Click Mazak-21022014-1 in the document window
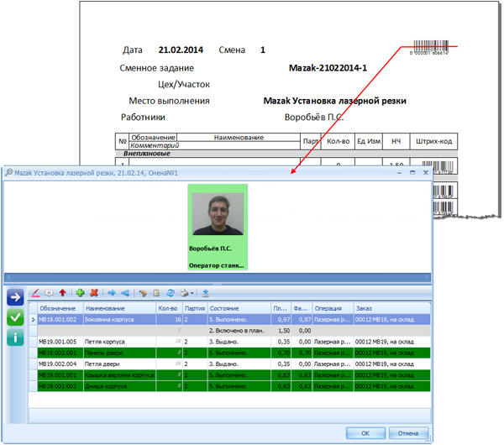This screenshot has width=504, height=445. pos(328,68)
